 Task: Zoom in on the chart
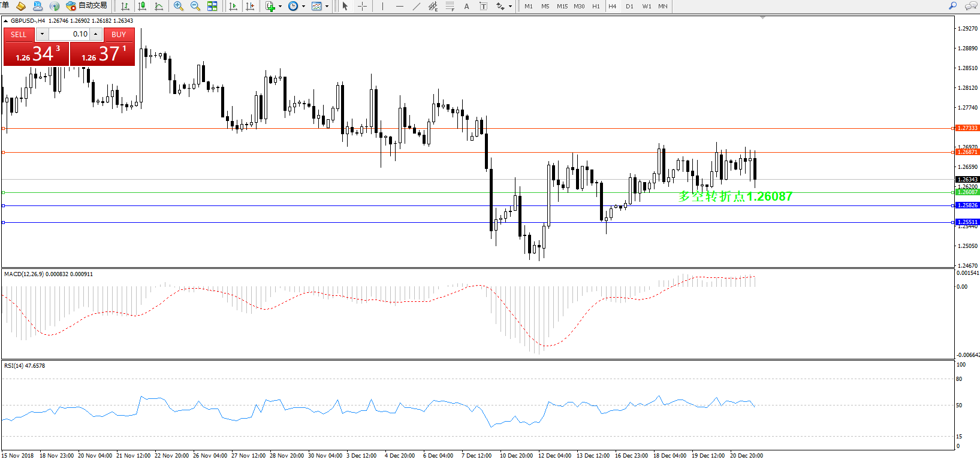click(x=178, y=6)
